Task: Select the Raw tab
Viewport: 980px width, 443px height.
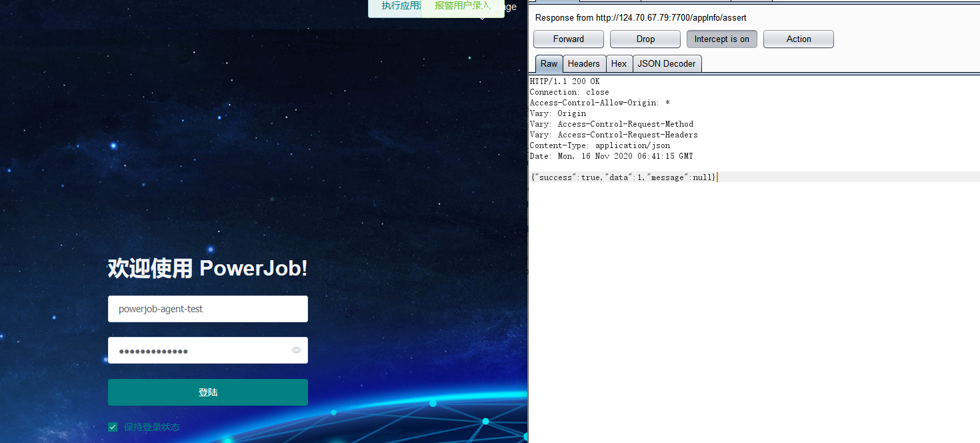Action: 548,63
